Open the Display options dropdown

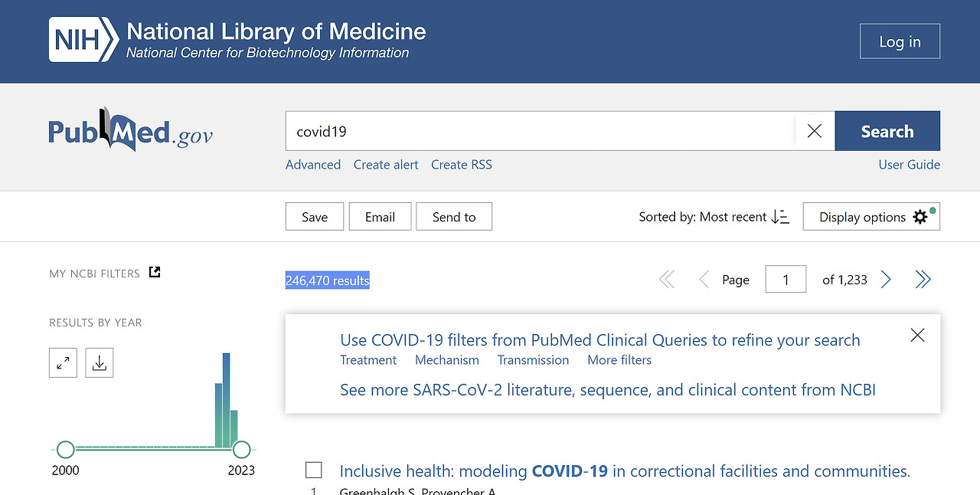pos(871,217)
